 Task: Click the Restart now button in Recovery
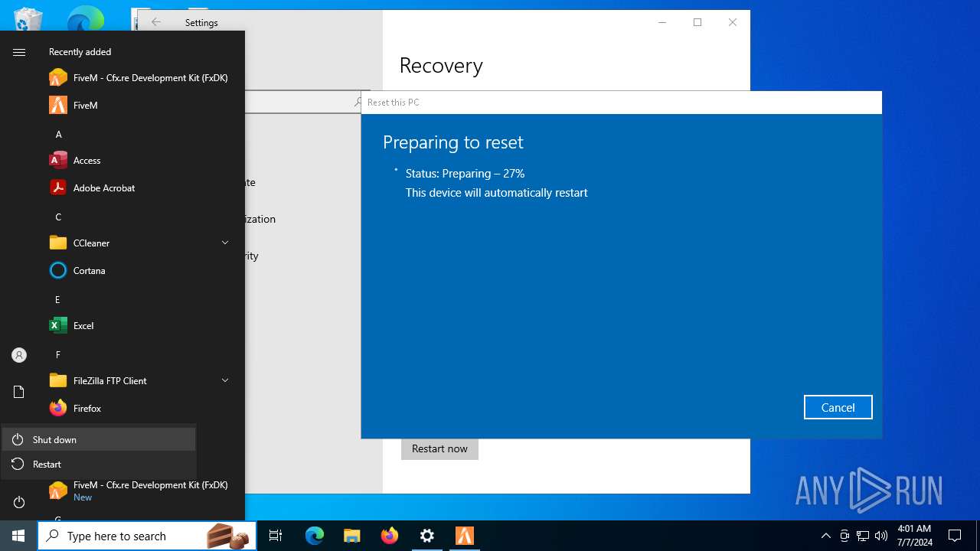tap(439, 448)
